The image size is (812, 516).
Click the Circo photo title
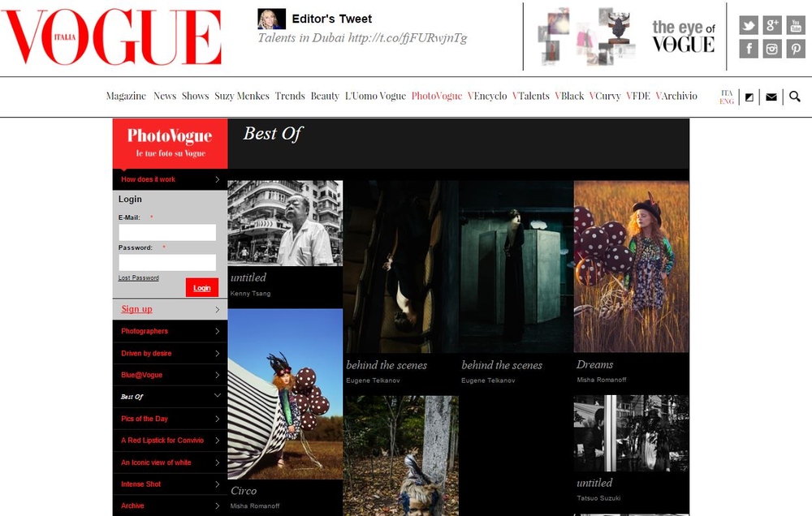244,491
